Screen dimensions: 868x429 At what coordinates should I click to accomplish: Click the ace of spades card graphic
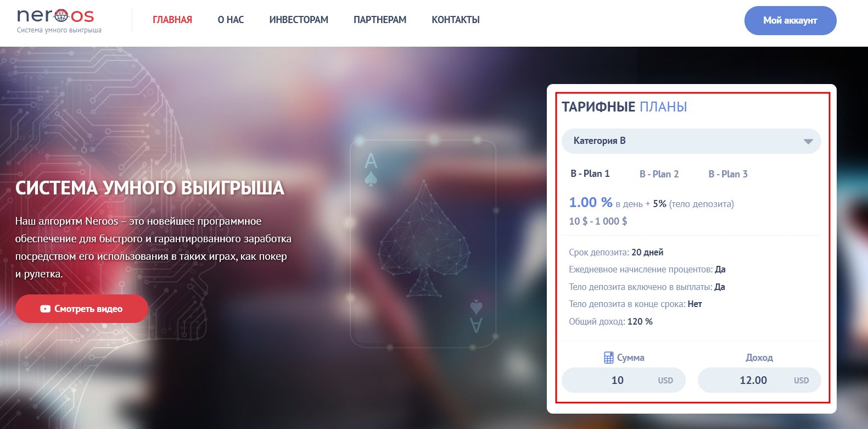point(423,243)
